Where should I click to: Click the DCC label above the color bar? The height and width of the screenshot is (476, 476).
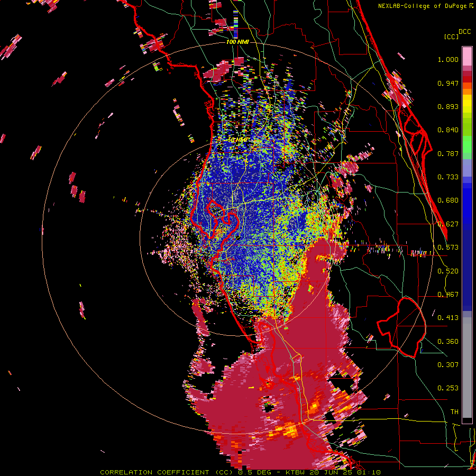[464, 32]
